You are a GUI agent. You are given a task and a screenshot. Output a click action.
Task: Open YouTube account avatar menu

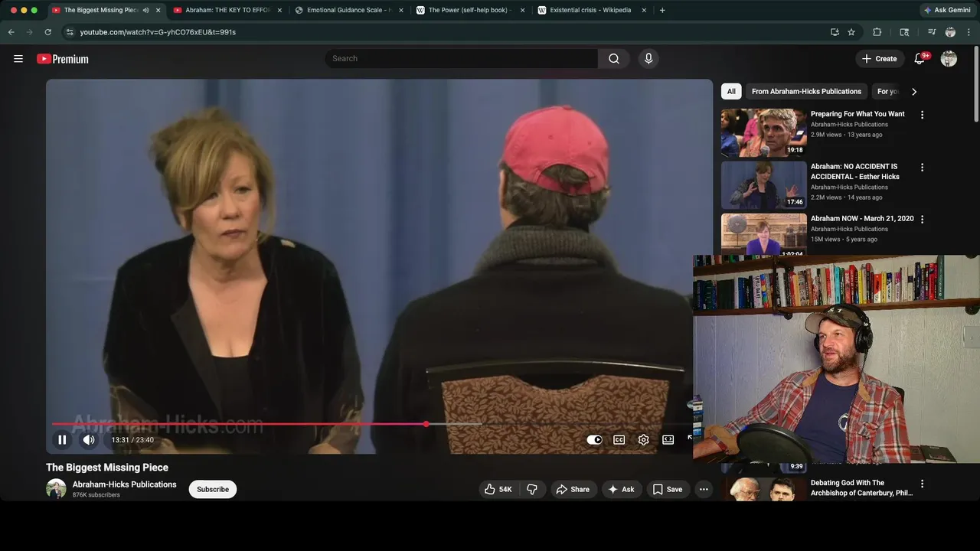click(949, 59)
